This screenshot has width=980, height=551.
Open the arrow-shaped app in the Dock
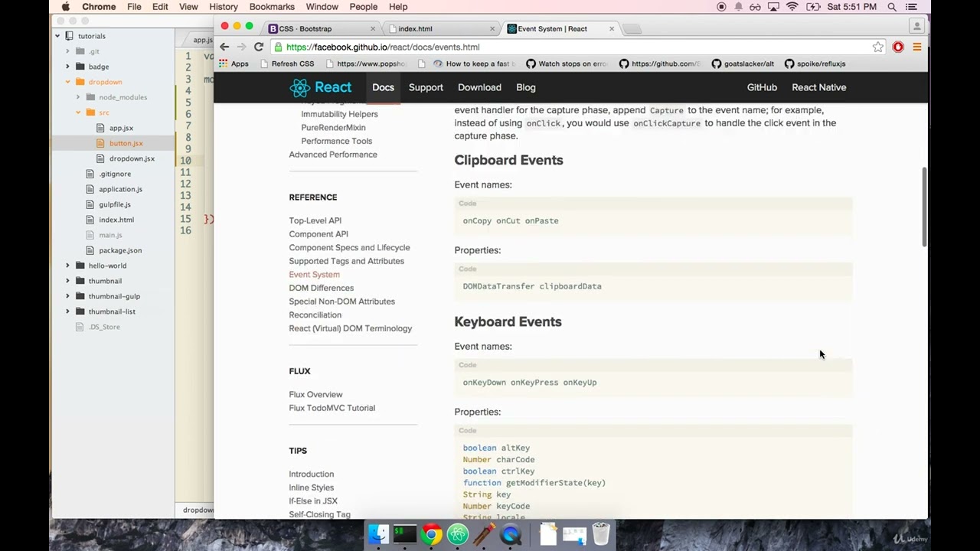484,534
